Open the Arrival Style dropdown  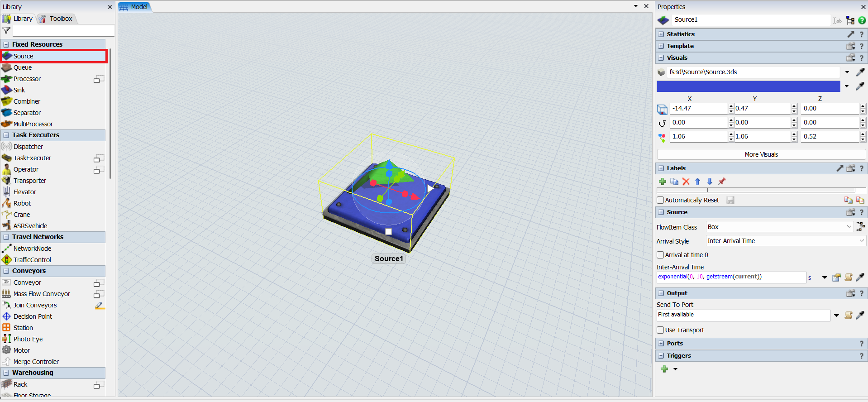click(786, 241)
